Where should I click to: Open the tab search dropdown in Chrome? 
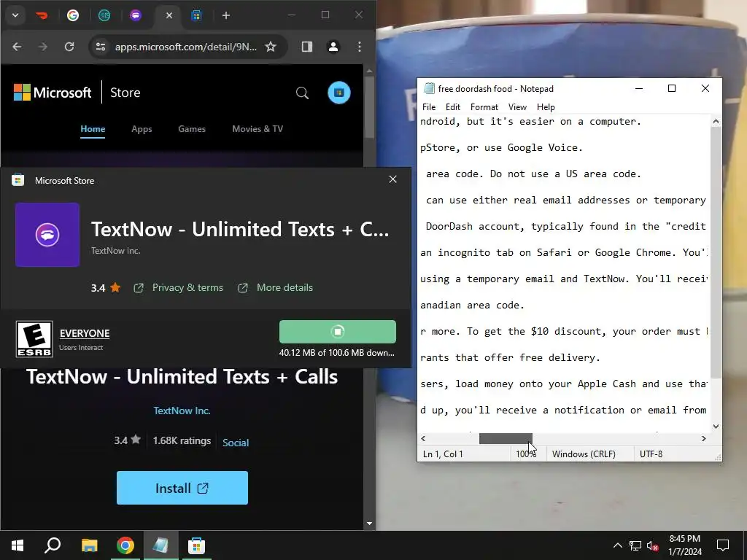click(x=15, y=15)
